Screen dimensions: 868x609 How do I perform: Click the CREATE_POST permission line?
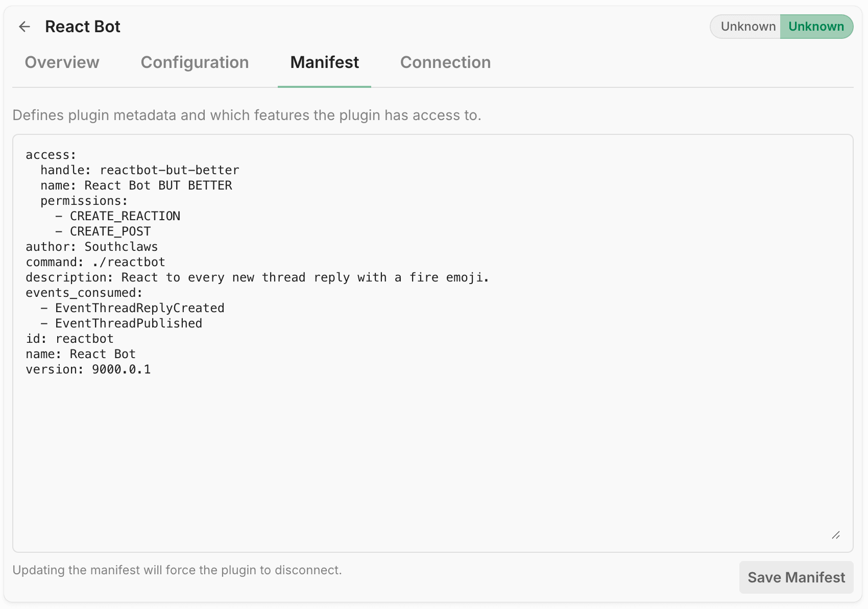click(x=110, y=231)
